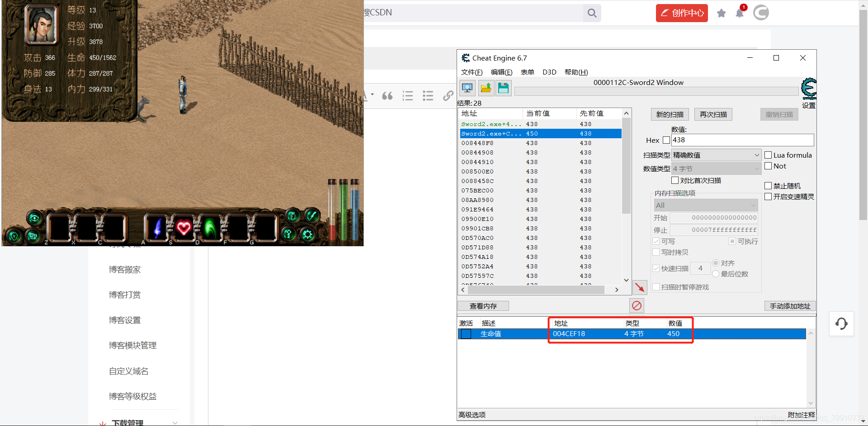Click the save floppy disk icon
Image resolution: width=868 pixels, height=426 pixels.
point(503,88)
